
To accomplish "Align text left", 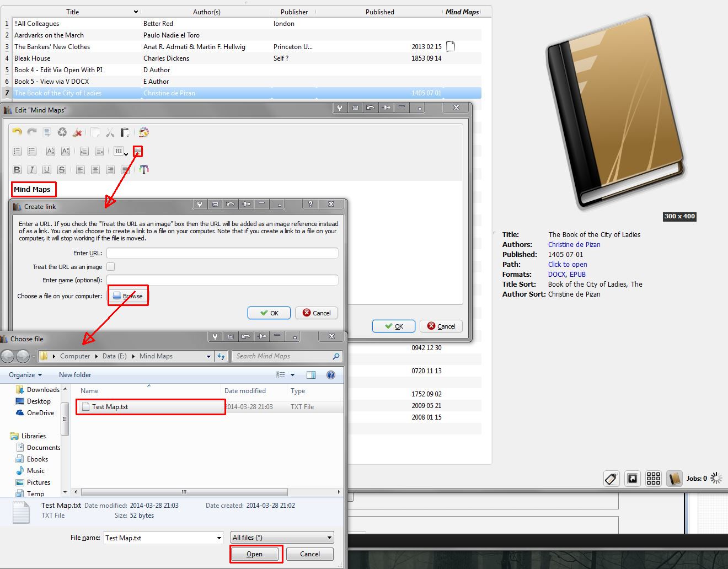I will click(x=81, y=170).
